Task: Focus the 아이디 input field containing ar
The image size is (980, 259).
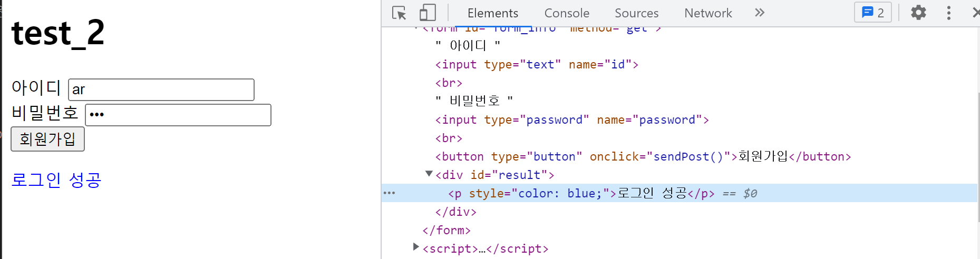Action: (161, 89)
